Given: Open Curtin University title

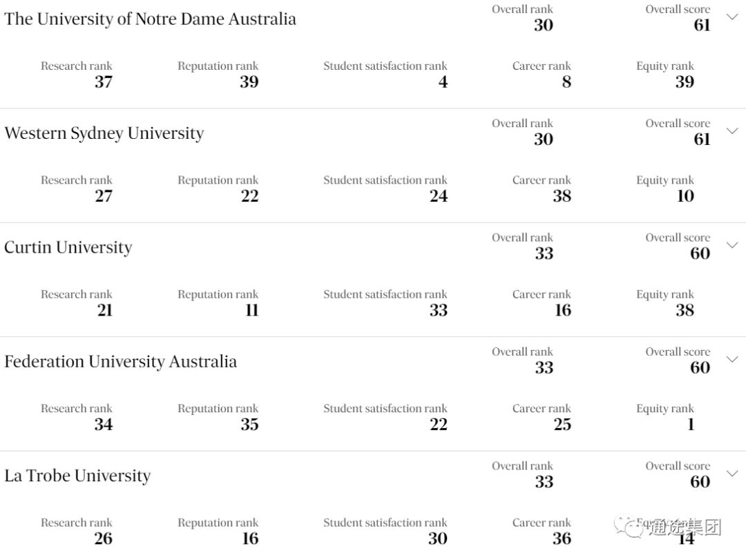Looking at the screenshot, I should [x=68, y=247].
